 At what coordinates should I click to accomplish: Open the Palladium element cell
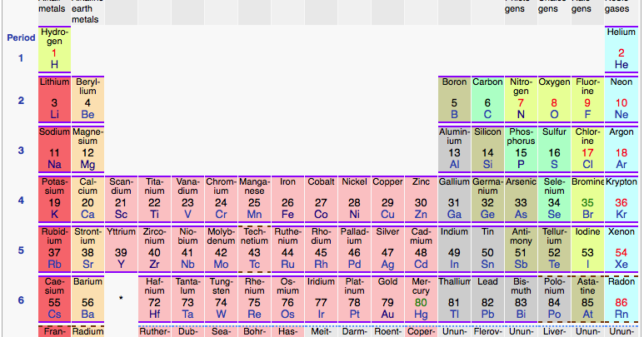coord(354,249)
